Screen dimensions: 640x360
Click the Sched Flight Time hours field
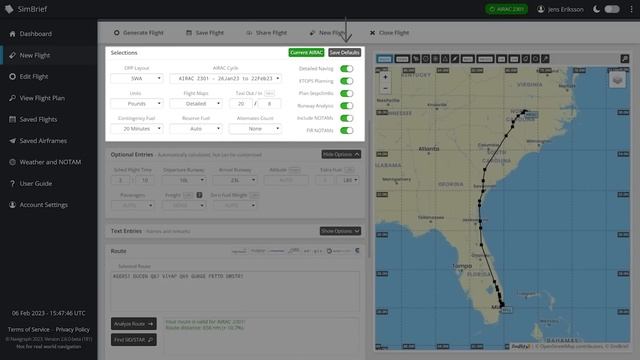[120, 180]
